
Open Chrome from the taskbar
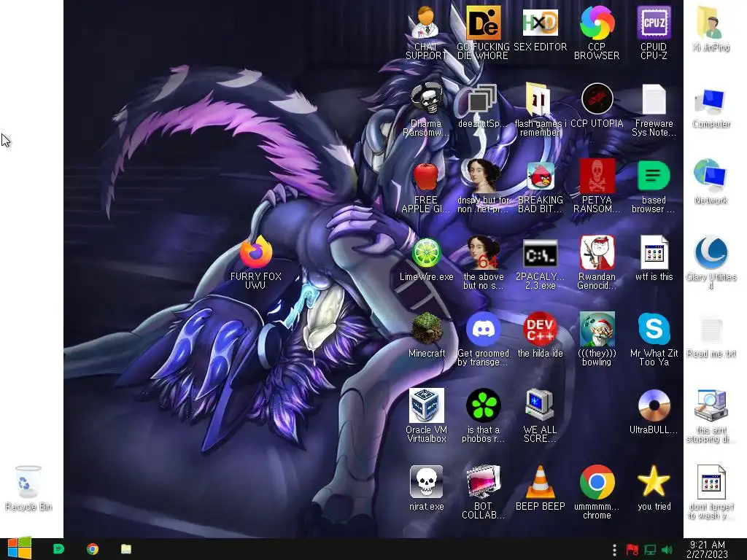tap(93, 549)
